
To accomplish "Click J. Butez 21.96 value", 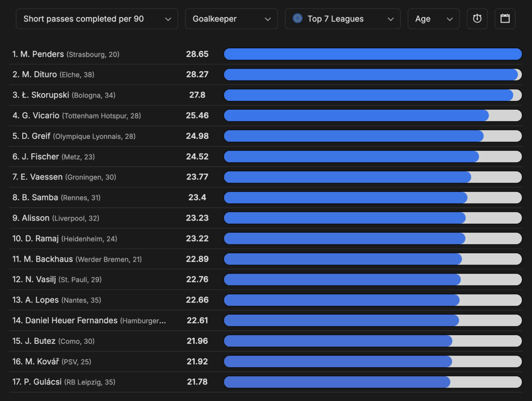I will tap(197, 341).
